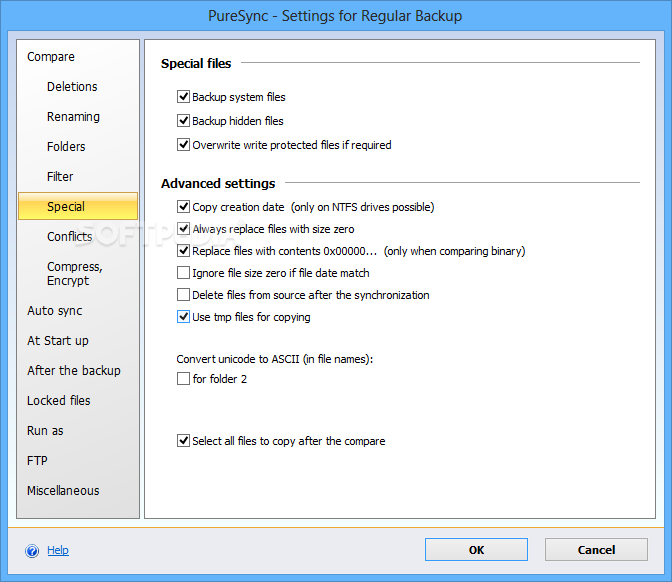The height and width of the screenshot is (582, 672).
Task: Open the Conflicts settings page
Action: coord(69,237)
